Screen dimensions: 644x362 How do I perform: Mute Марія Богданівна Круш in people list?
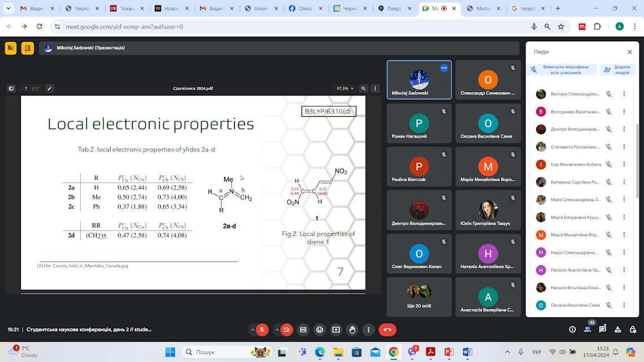point(608,217)
